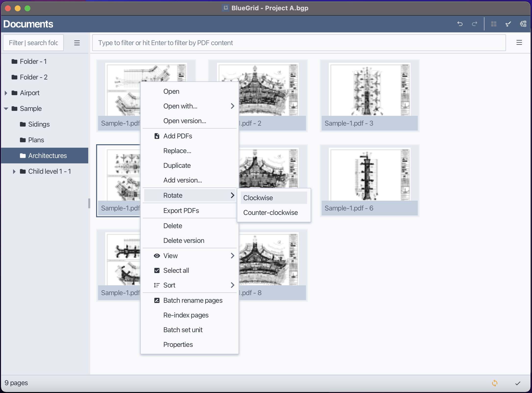Expand the Airport folder

coord(6,93)
